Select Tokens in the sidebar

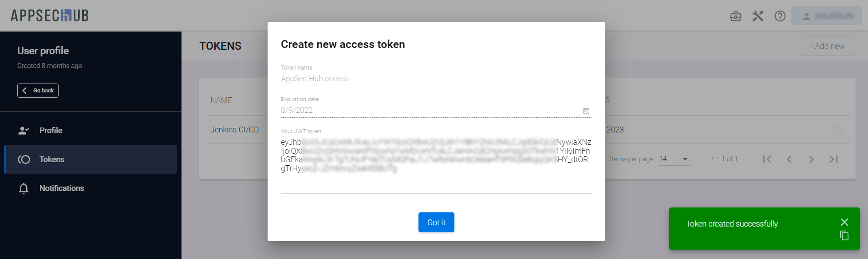52,159
